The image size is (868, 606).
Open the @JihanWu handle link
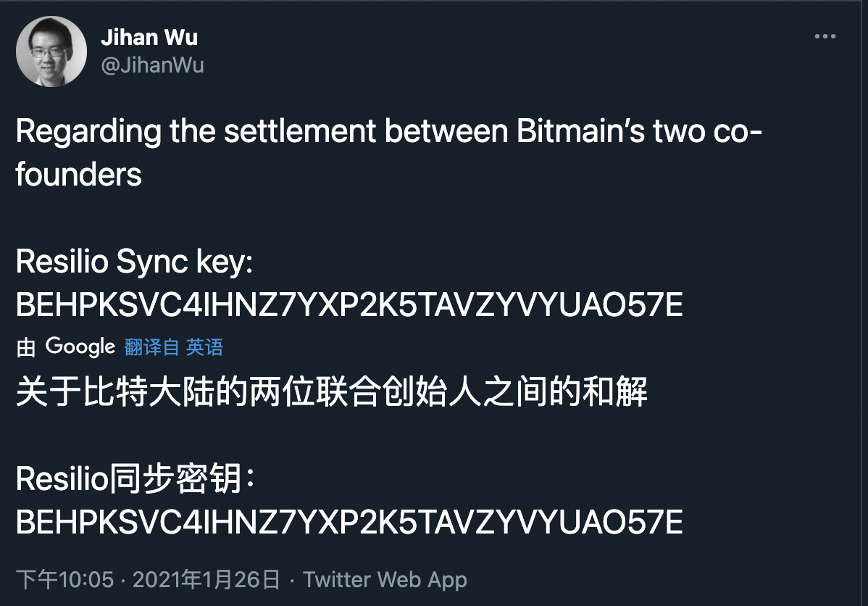click(x=152, y=65)
